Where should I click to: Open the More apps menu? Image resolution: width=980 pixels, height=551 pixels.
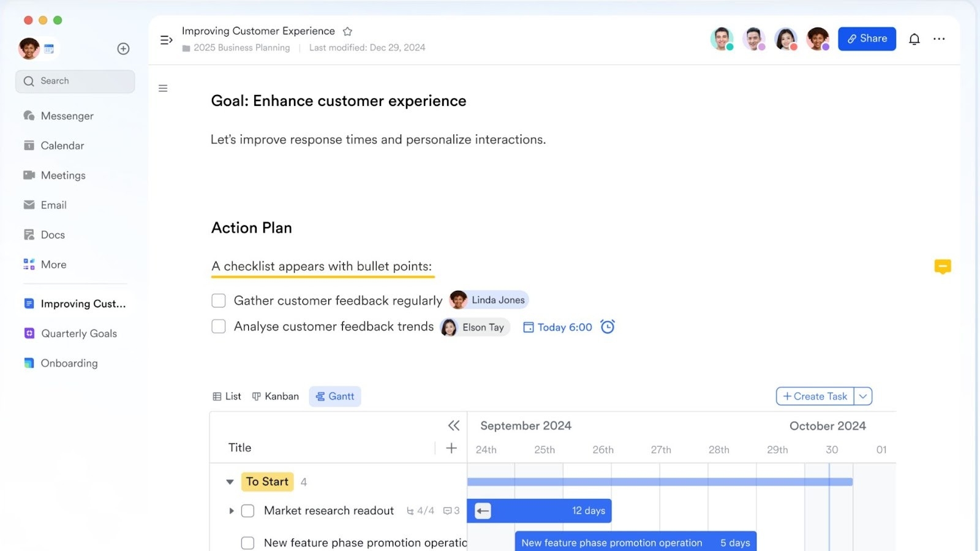point(45,264)
